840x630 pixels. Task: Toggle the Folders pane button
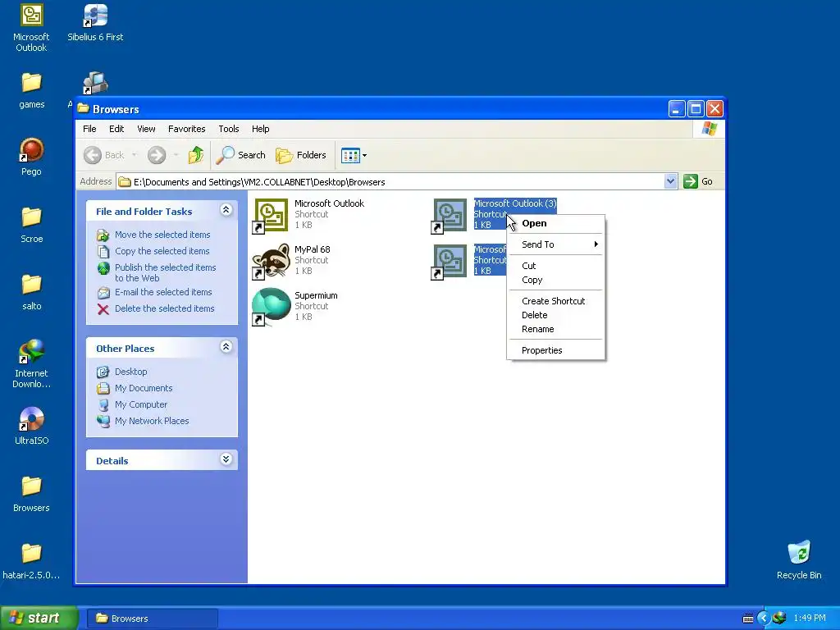click(300, 155)
